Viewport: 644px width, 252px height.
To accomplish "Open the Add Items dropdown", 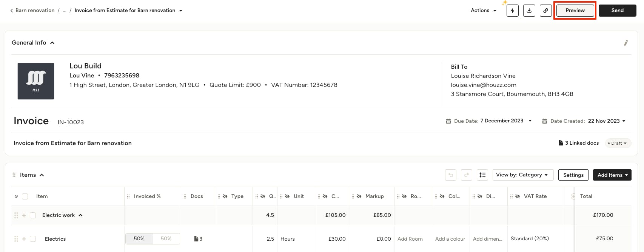I will pos(612,175).
